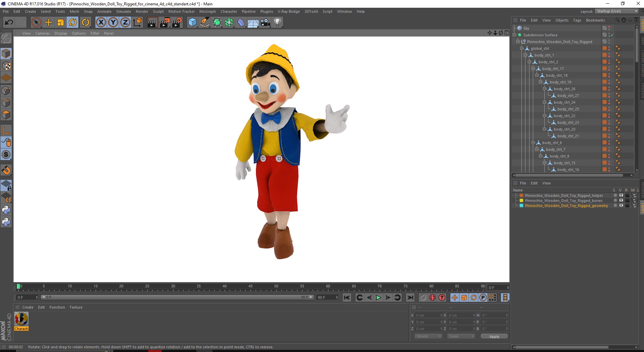Collapse the body_ctrl_1 node
Image resolution: width=644 pixels, height=352 pixels.
pos(525,55)
